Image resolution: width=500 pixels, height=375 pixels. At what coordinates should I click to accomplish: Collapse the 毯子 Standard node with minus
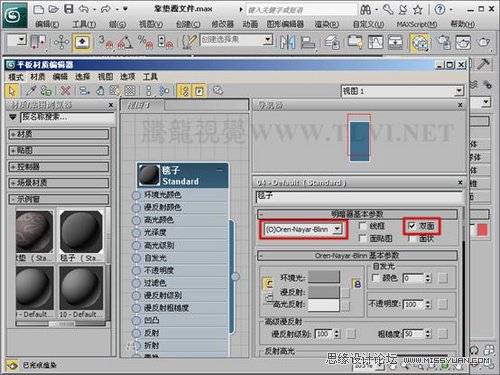click(220, 170)
